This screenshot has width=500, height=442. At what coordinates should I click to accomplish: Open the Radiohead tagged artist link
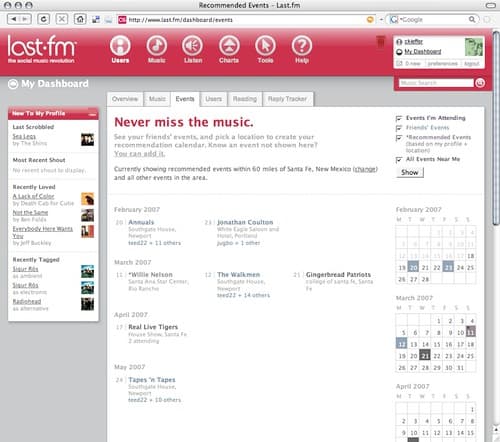coord(27,301)
